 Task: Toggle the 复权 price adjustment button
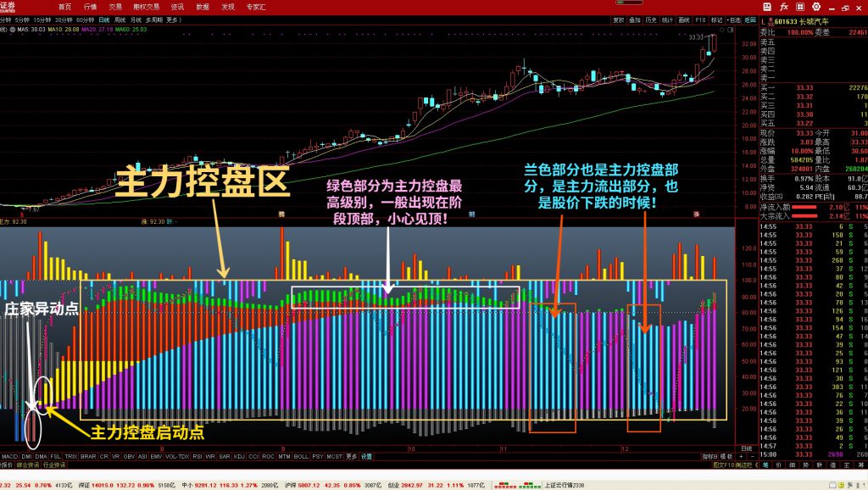[x=619, y=19]
